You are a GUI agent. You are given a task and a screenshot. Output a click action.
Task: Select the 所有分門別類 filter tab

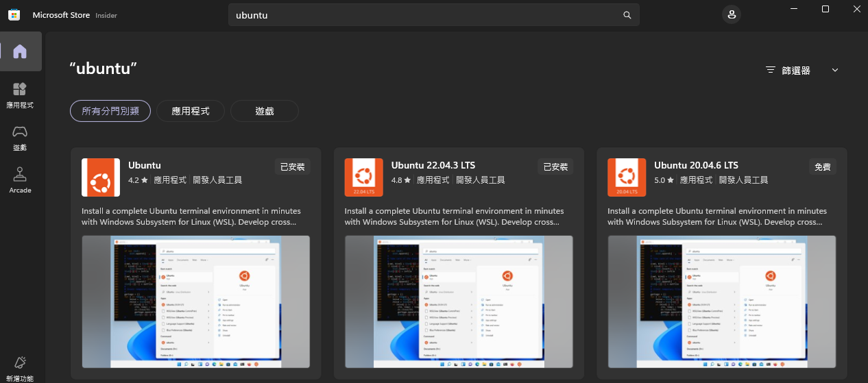[110, 111]
